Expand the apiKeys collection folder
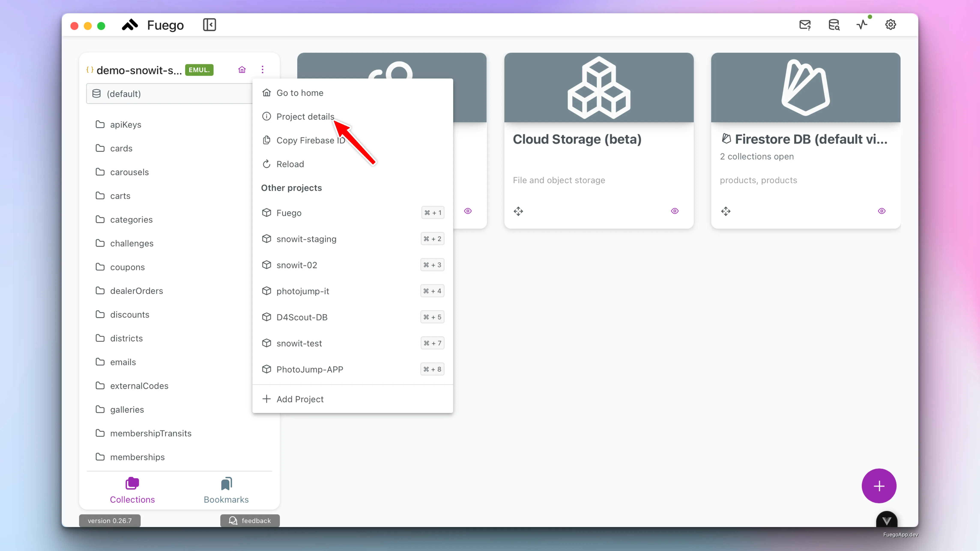Viewport: 980px width, 551px height. [125, 124]
